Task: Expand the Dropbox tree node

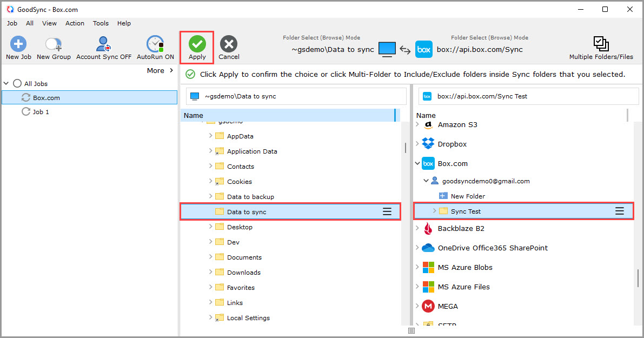Action: pos(417,144)
